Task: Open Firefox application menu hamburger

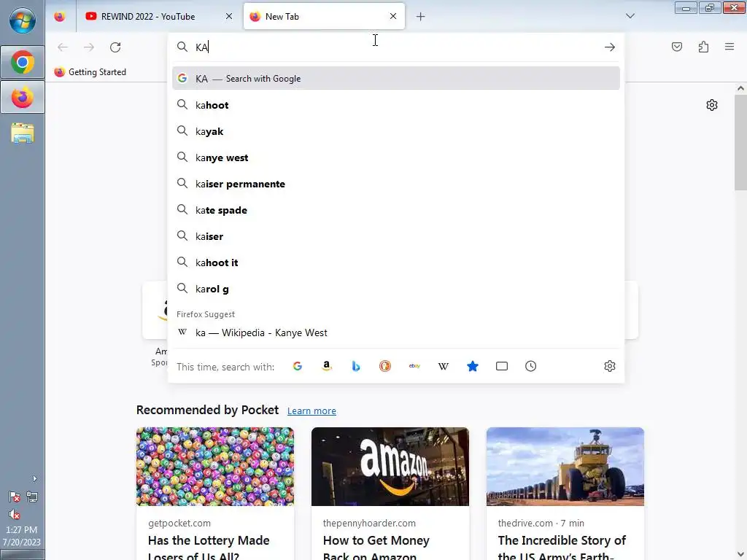Action: pyautogui.click(x=729, y=47)
